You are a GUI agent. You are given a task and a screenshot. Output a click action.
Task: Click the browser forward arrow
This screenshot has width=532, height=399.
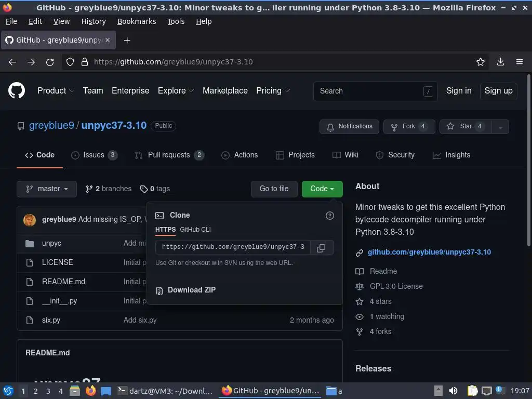(x=31, y=62)
